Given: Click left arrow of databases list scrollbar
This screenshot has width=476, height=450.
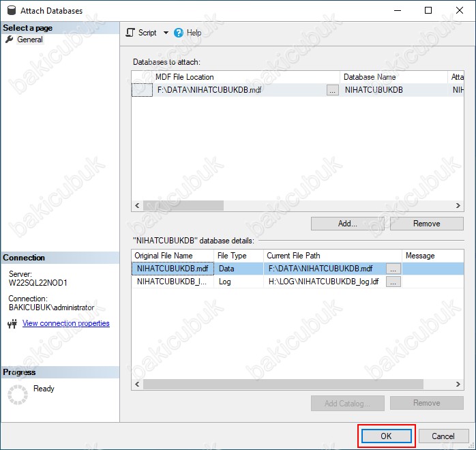Looking at the screenshot, I should [x=137, y=206].
